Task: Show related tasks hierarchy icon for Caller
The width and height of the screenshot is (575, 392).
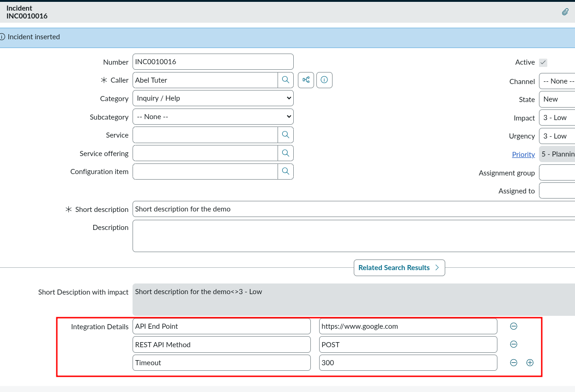Action: (306, 80)
